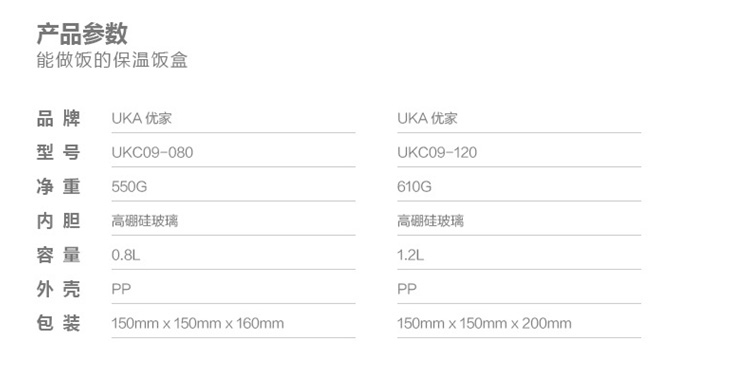Click the 产品参数 heading

(82, 33)
